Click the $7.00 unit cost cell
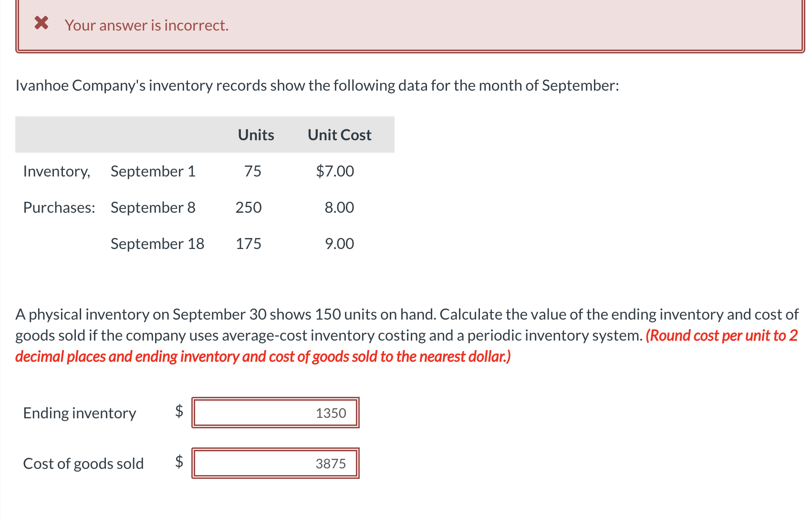812x518 pixels. click(335, 171)
